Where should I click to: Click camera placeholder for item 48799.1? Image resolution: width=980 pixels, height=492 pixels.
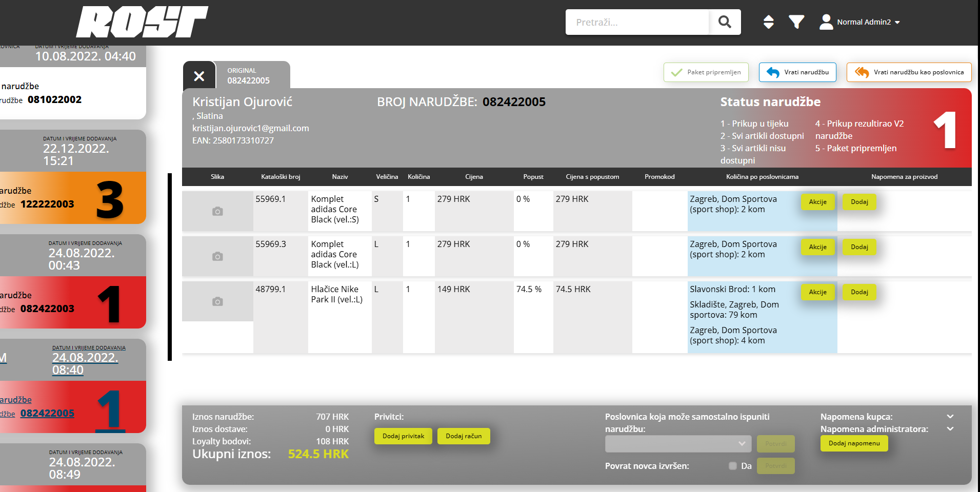click(217, 301)
